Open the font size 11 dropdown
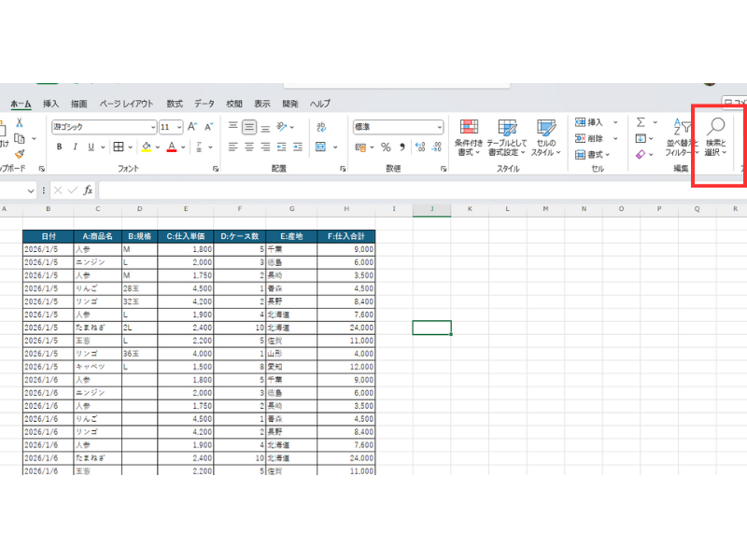747x560 pixels. pos(178,127)
